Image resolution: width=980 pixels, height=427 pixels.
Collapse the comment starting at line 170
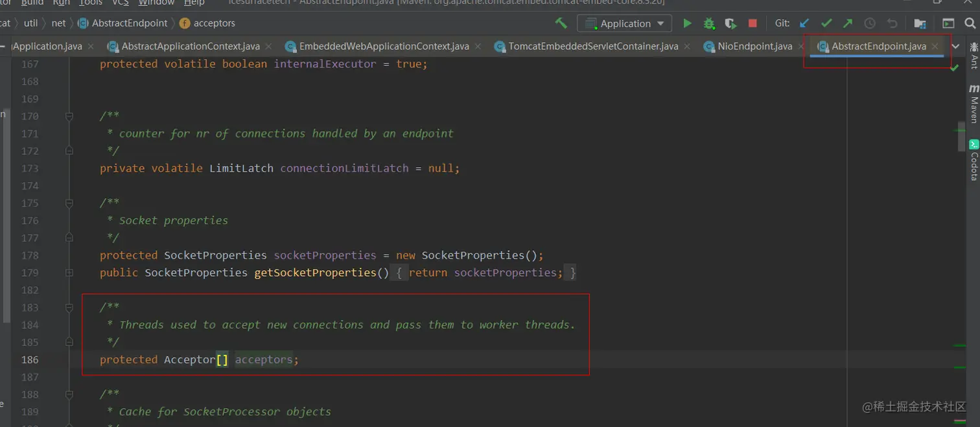coord(69,117)
